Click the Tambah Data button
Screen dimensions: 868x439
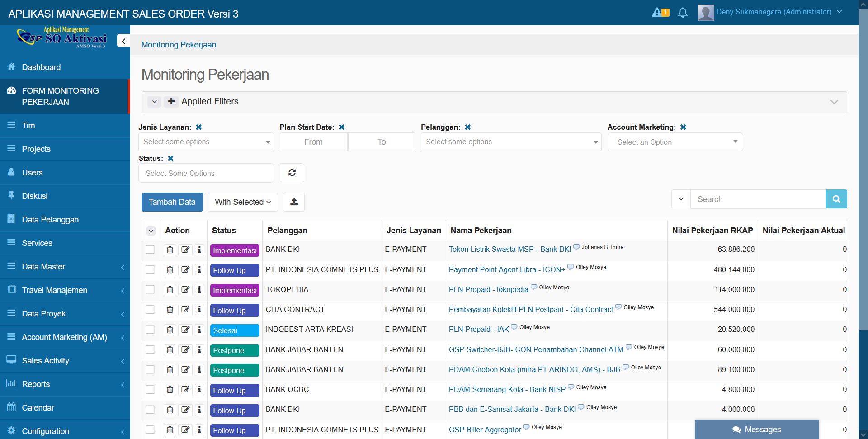click(172, 202)
